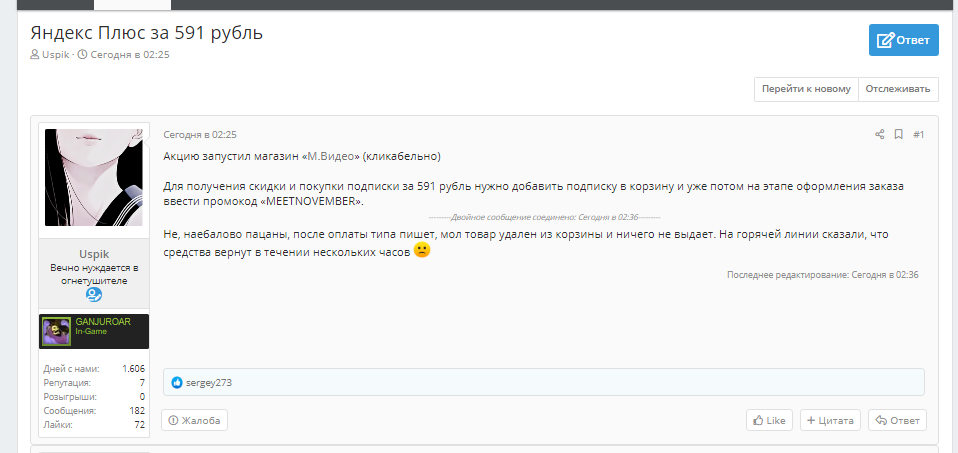
Task: Reply via post's bottom Ответ button
Action: [897, 420]
